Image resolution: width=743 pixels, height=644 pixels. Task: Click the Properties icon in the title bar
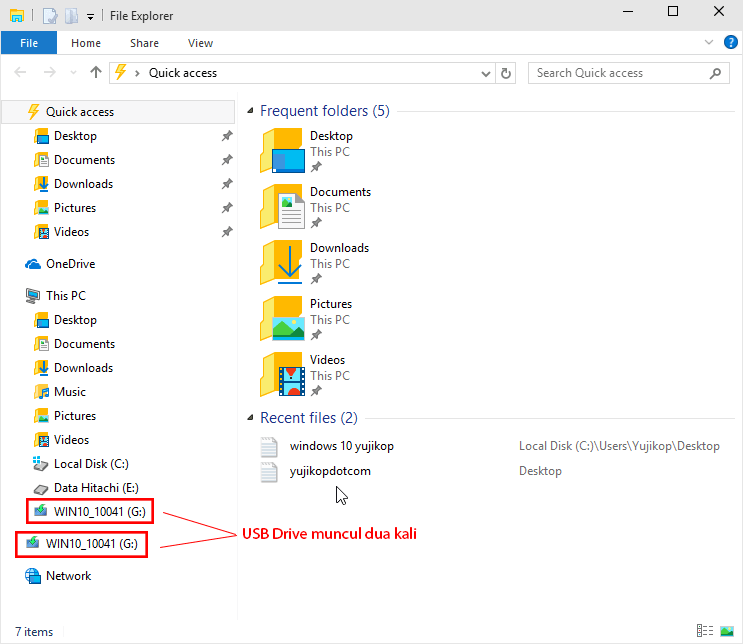tap(49, 16)
